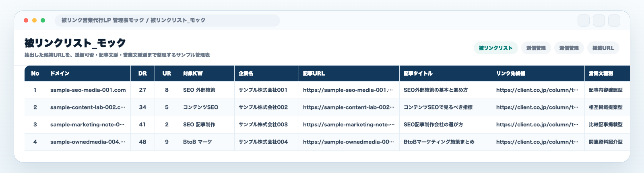Open article URL https://sample-marketing-note-…
644x173 pixels.
349,125
